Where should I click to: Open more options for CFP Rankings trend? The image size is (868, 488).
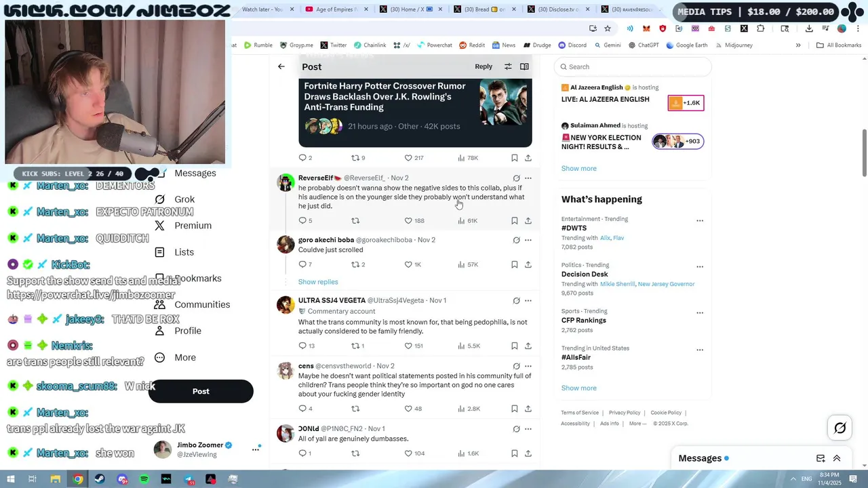(700, 312)
